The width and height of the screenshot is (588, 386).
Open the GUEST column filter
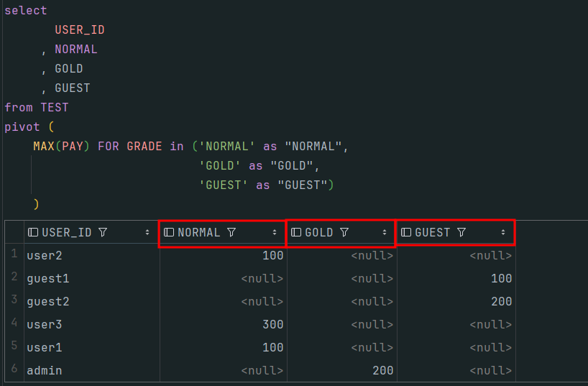(461, 233)
